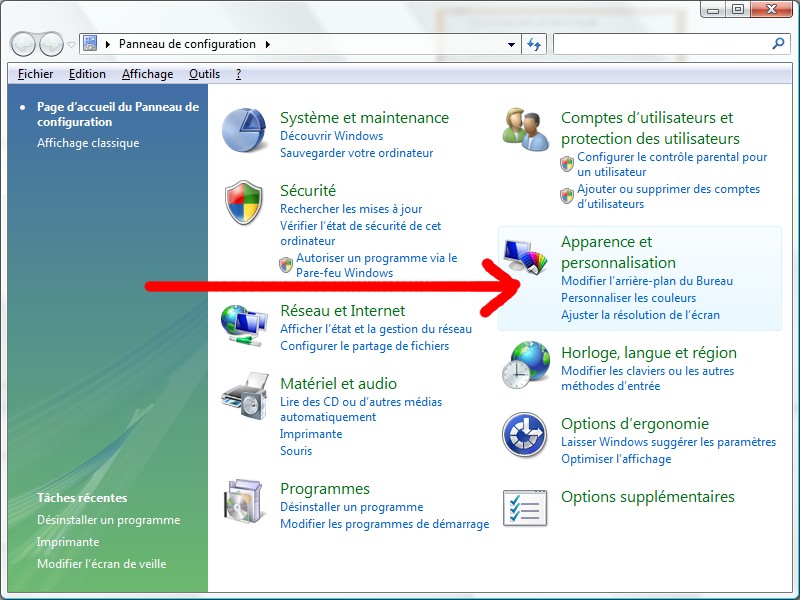Screen dimensions: 800x600
Task: Click Optimiser l'affichage link
Action: (616, 459)
